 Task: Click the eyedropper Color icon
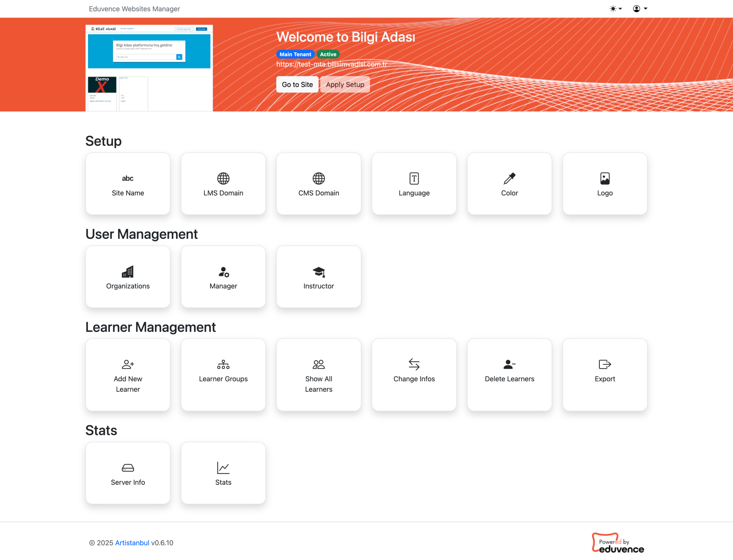pos(509,178)
